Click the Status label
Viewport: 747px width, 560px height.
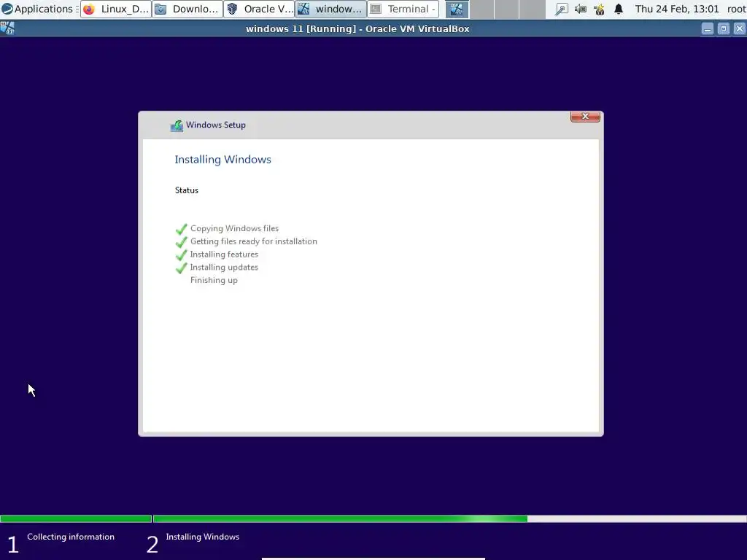186,190
